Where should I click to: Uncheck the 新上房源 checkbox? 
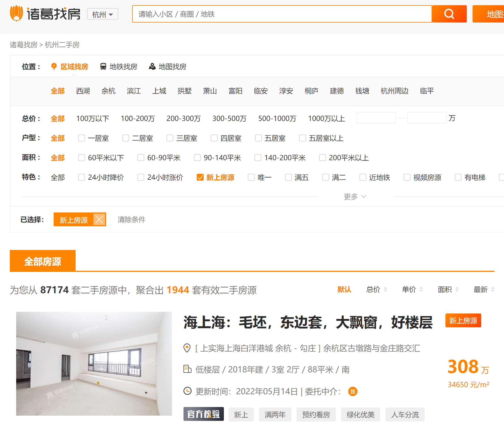click(x=200, y=177)
